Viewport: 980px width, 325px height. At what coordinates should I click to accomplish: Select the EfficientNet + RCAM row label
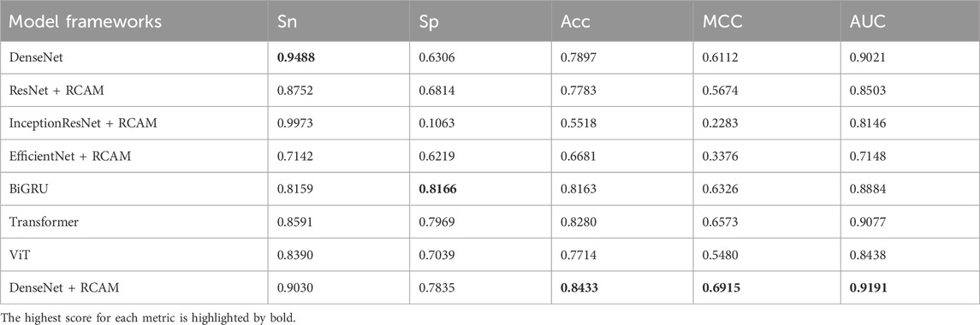point(70,157)
